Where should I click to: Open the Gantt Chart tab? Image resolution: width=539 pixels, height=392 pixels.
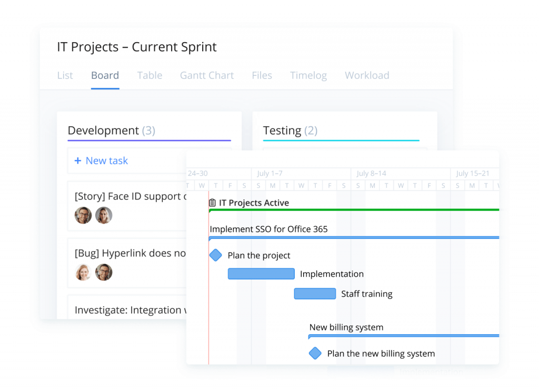click(x=206, y=75)
